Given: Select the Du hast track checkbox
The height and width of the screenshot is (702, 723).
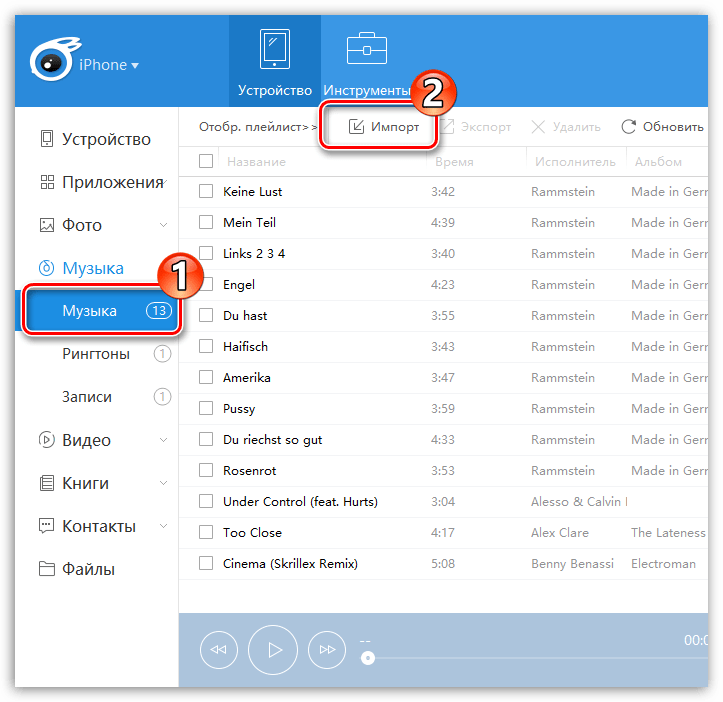Looking at the screenshot, I should click(206, 315).
